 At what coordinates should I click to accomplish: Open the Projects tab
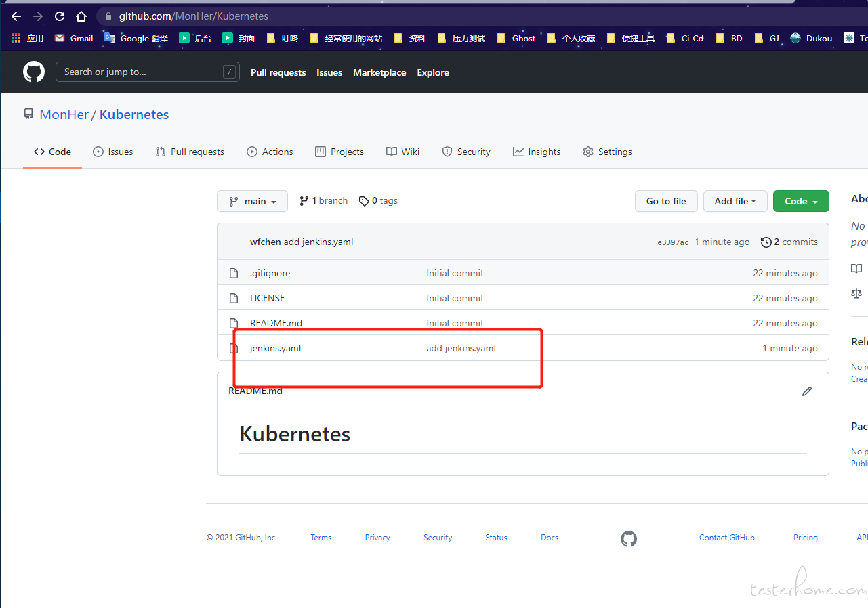[339, 152]
